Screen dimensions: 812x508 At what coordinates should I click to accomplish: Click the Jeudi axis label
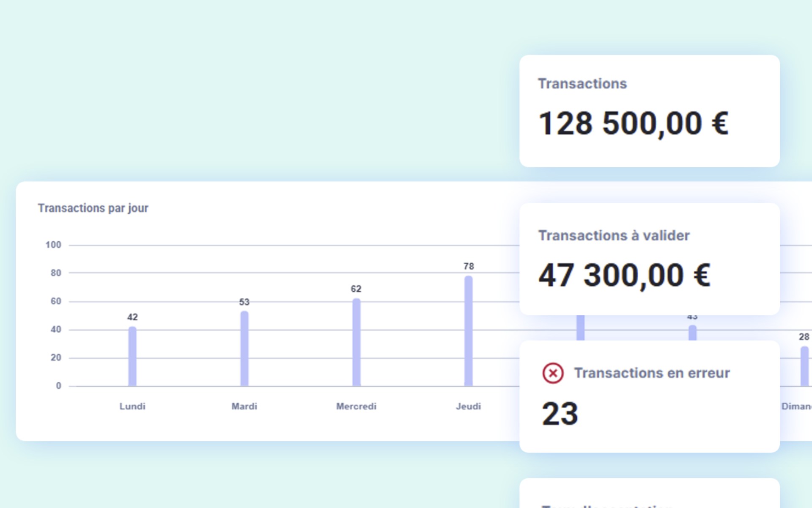click(468, 406)
